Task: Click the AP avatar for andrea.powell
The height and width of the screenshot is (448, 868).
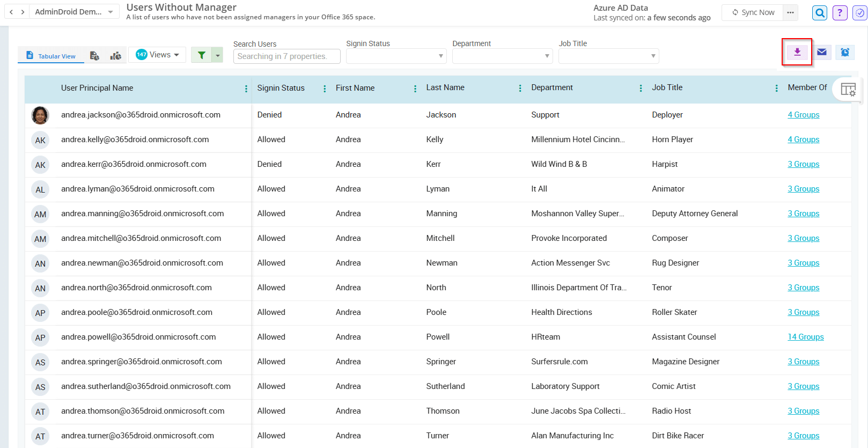Action: (x=40, y=337)
